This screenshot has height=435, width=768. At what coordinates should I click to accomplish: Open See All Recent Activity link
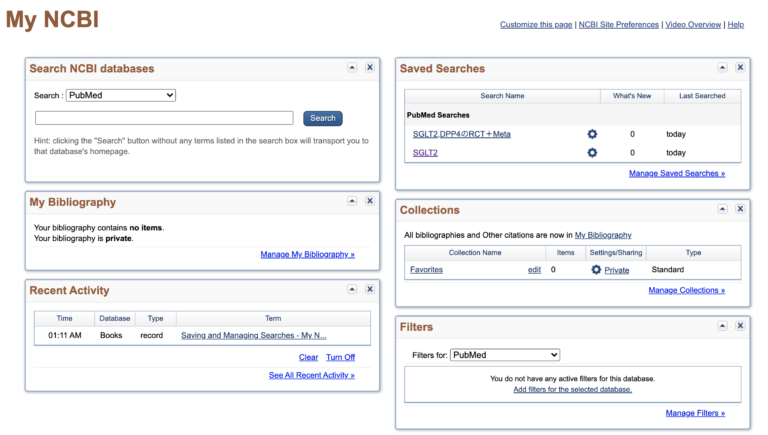tap(312, 375)
